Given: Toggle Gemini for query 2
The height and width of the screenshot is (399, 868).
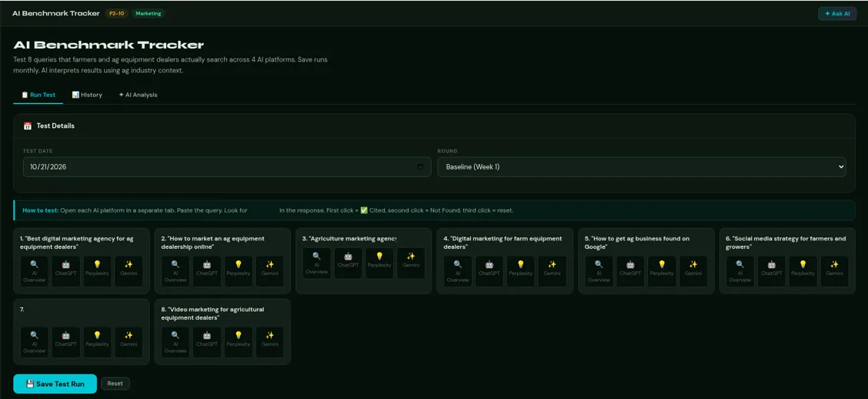Looking at the screenshot, I should pos(269,271).
